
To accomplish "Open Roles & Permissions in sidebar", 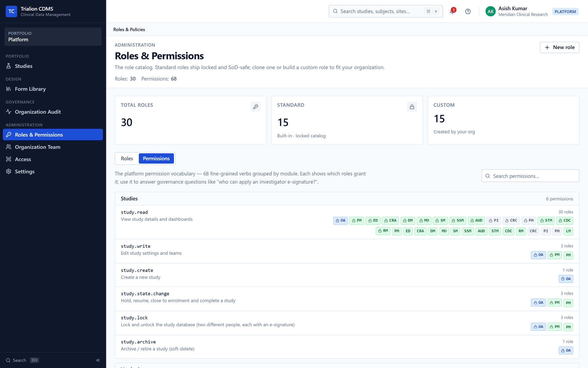I will 53,135.
